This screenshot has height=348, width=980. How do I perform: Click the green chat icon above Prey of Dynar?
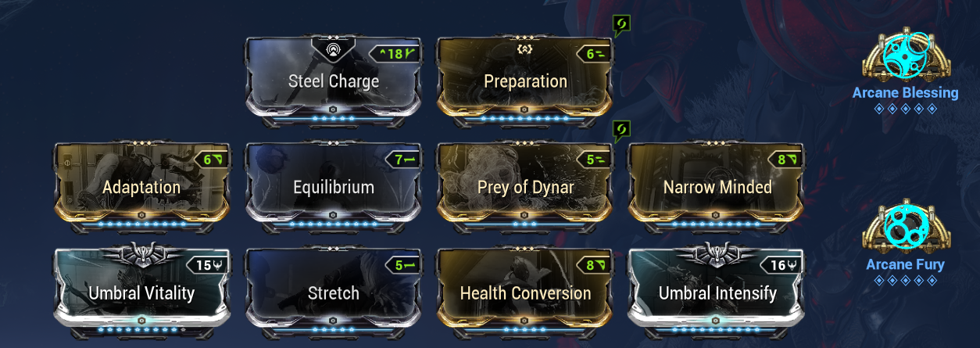point(621,131)
